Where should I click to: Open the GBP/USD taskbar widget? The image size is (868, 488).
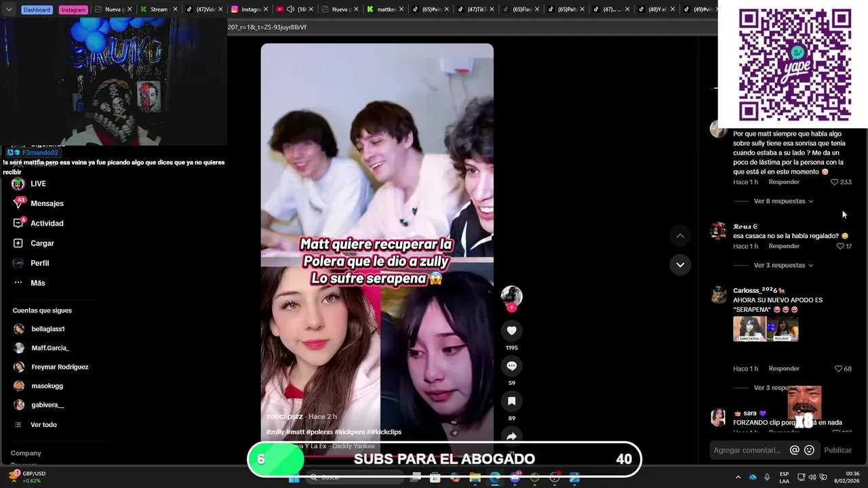coord(28,477)
